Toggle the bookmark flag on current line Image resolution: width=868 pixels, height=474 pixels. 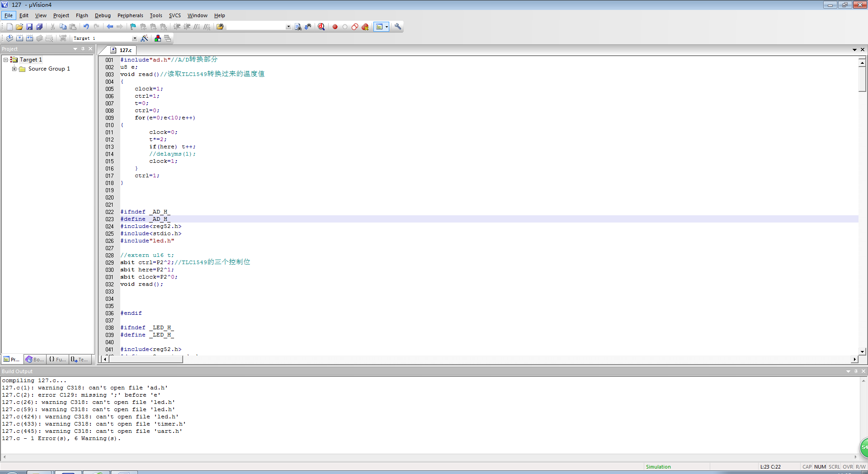click(x=133, y=27)
